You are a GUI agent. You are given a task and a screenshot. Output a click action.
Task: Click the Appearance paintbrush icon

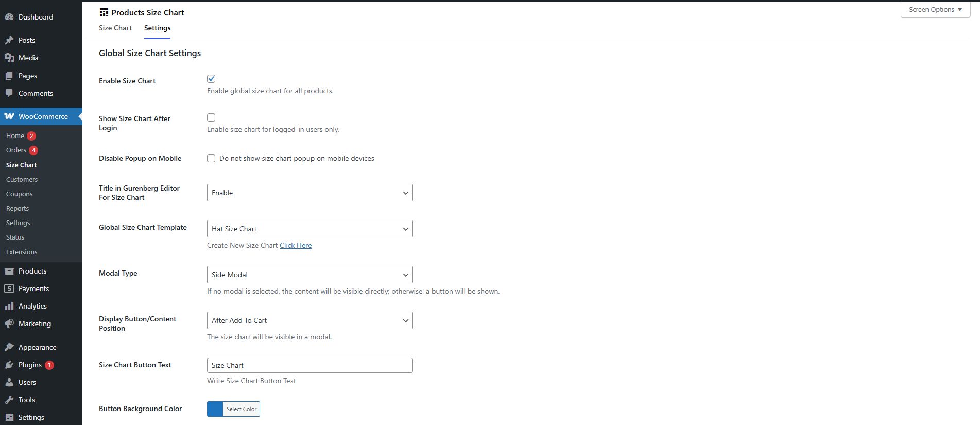pos(9,347)
